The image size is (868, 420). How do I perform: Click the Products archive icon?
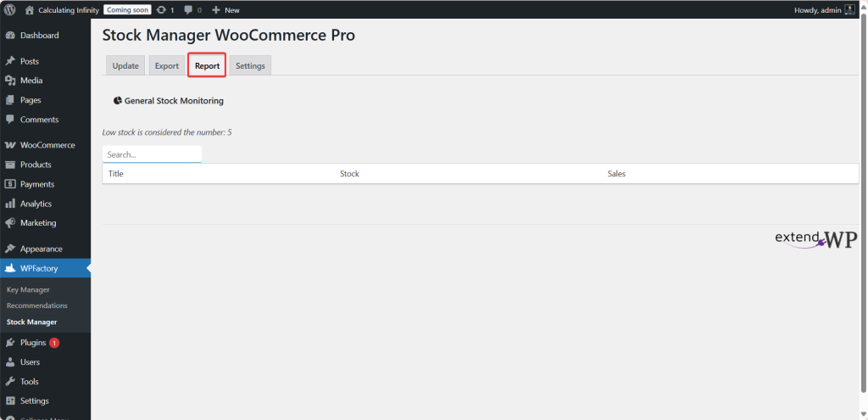(x=10, y=165)
